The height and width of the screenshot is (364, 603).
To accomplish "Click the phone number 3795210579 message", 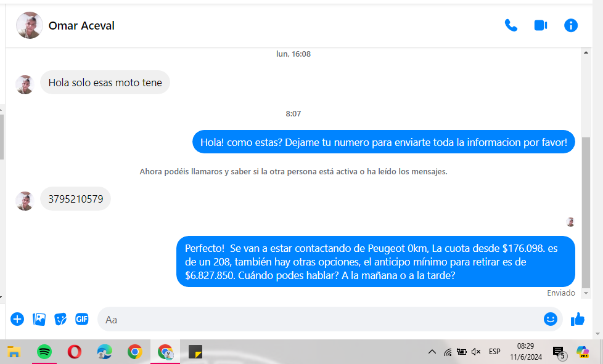I will 75,199.
